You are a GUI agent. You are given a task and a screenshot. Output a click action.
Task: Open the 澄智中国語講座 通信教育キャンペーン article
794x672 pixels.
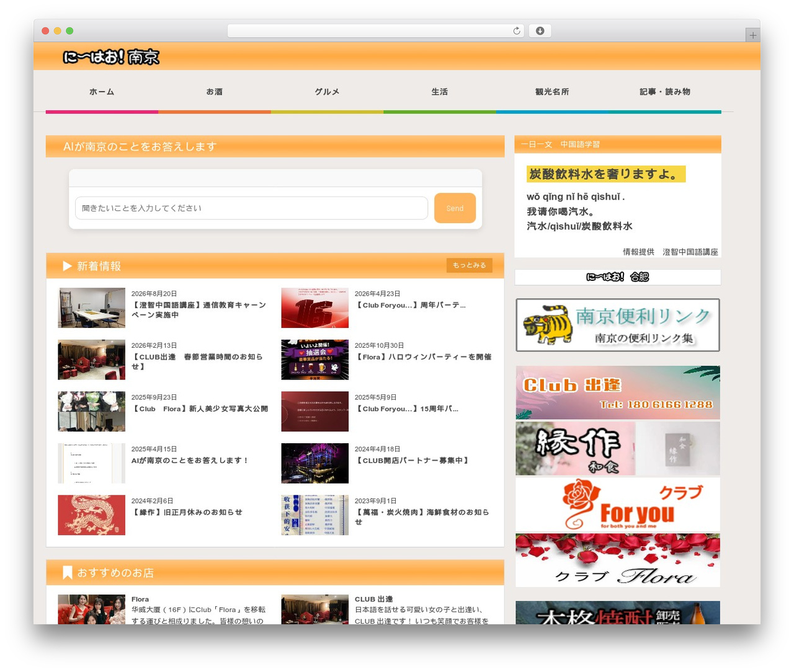click(x=198, y=310)
